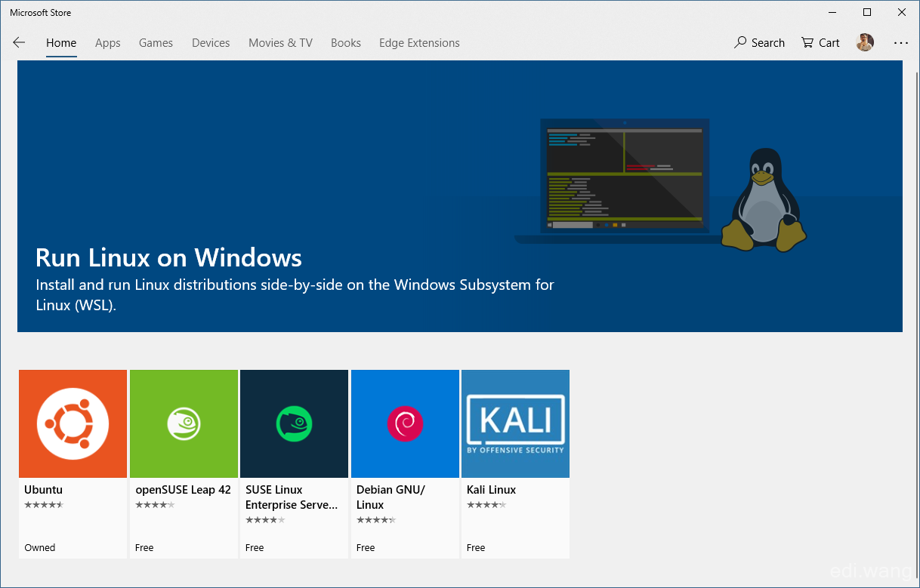
Task: Open the Edge Extensions tab
Action: click(419, 43)
